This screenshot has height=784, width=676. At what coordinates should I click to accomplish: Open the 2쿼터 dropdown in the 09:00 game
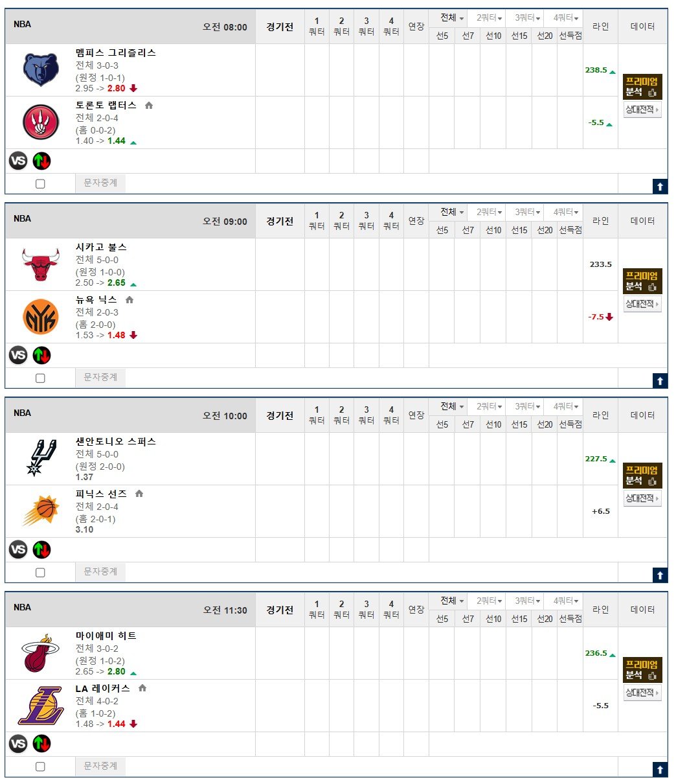pyautogui.click(x=490, y=213)
